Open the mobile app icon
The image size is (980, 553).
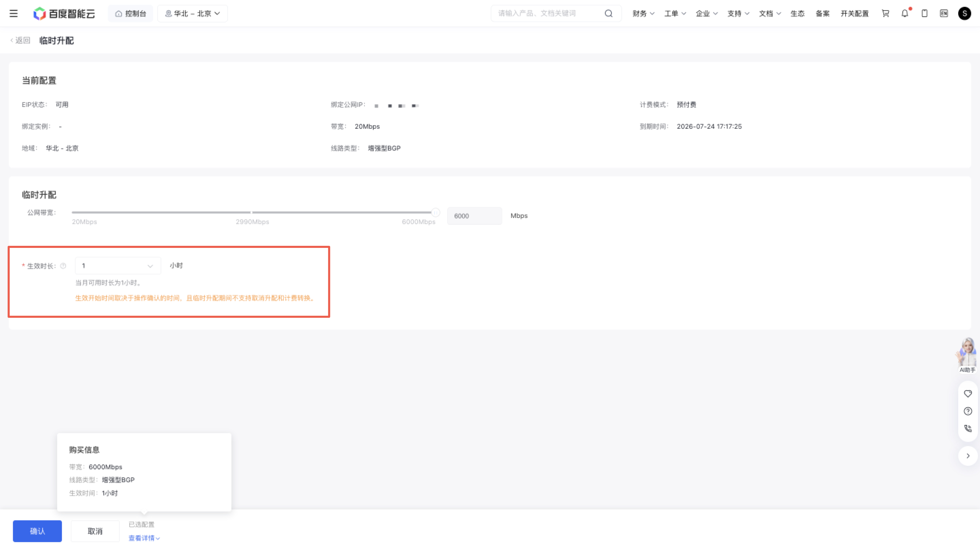pos(925,14)
